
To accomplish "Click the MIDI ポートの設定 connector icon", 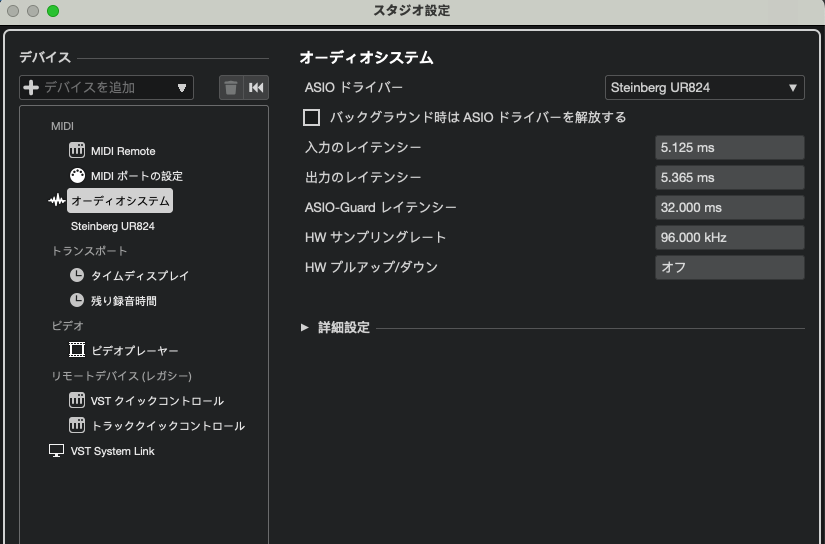I will point(77,176).
